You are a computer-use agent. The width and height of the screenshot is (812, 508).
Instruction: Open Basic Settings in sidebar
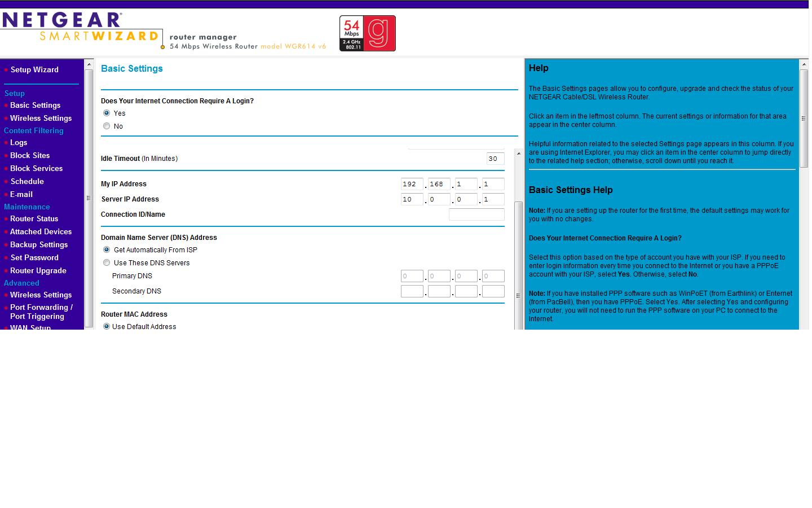[x=35, y=105]
